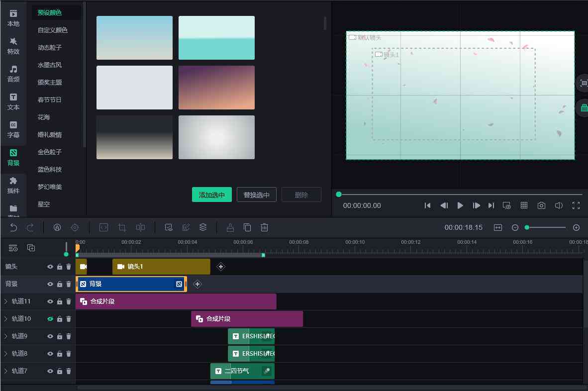The image size is (588, 391).
Task: Lock the 背景 track
Action: [x=60, y=284]
